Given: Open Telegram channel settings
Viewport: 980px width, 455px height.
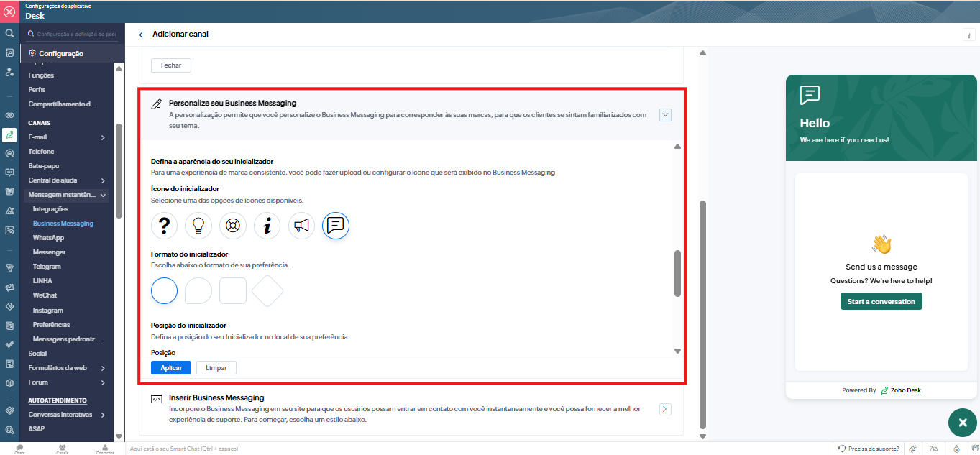Looking at the screenshot, I should 47,267.
